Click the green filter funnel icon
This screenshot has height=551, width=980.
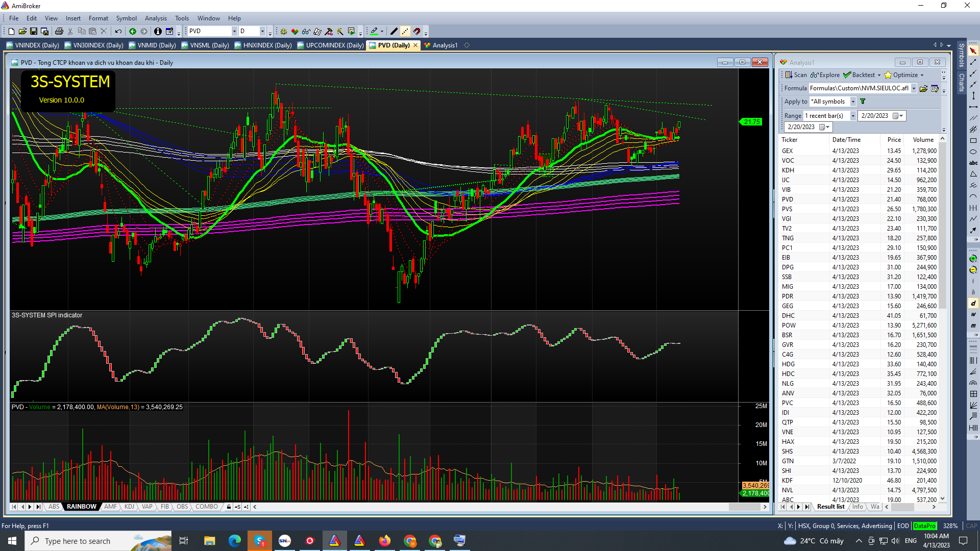[863, 102]
